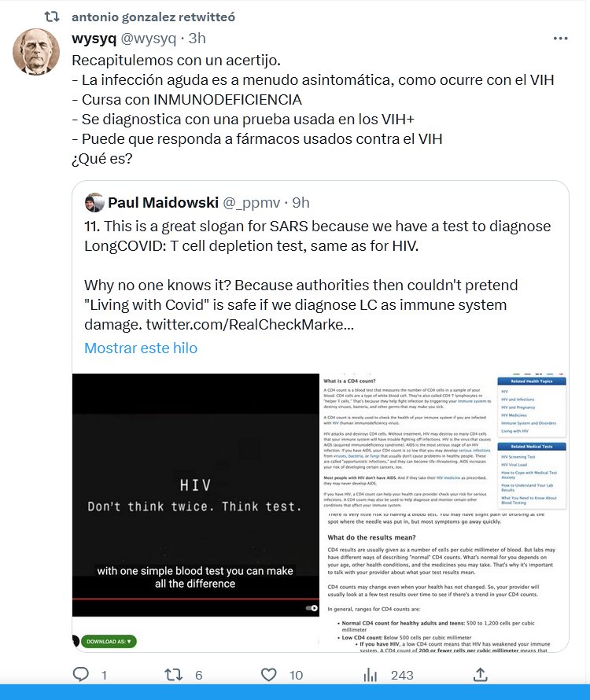Click the video's red progress bar
590x700 pixels.
(195, 599)
